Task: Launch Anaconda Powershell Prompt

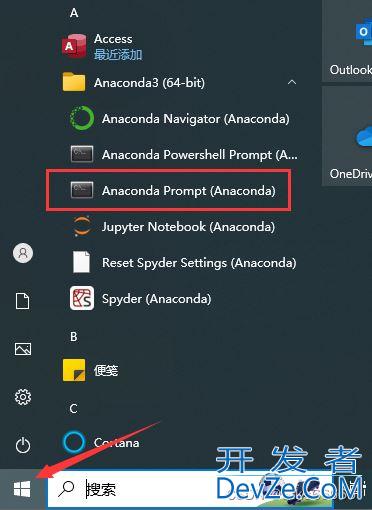Action: click(183, 154)
